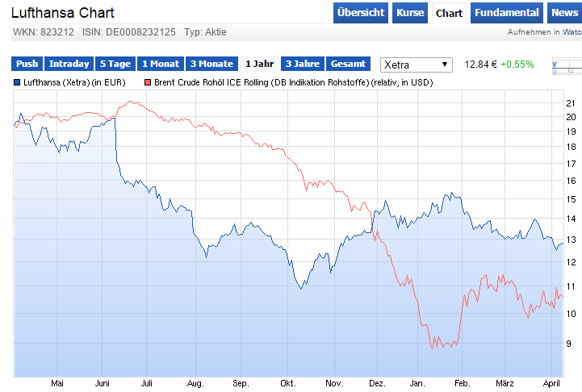
Task: Click the blue Lufthansa legend swatch
Action: (17, 82)
